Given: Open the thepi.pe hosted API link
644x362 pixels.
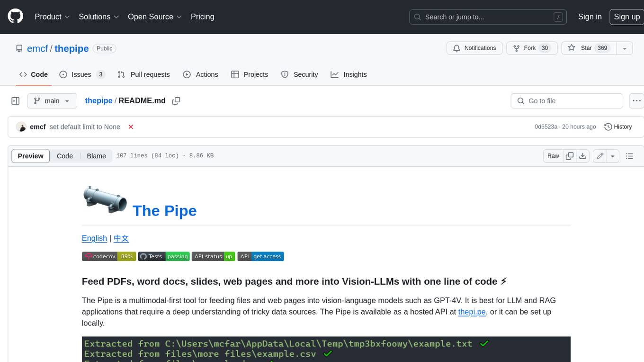Looking at the screenshot, I should tap(472, 312).
